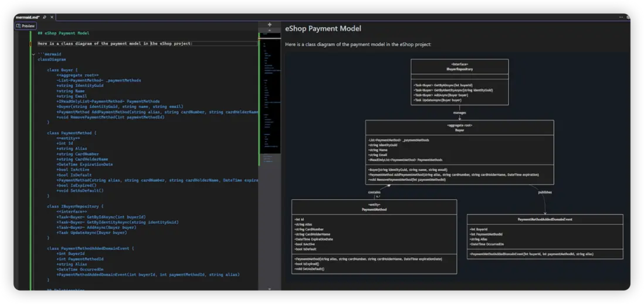Open the tab overflow dropdown at top right
This screenshot has width=644, height=304.
[x=621, y=18]
